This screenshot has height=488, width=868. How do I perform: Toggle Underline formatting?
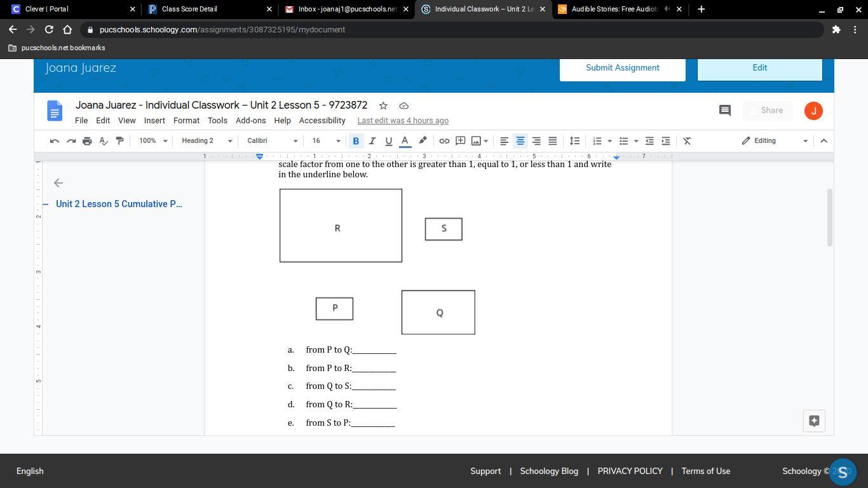388,141
